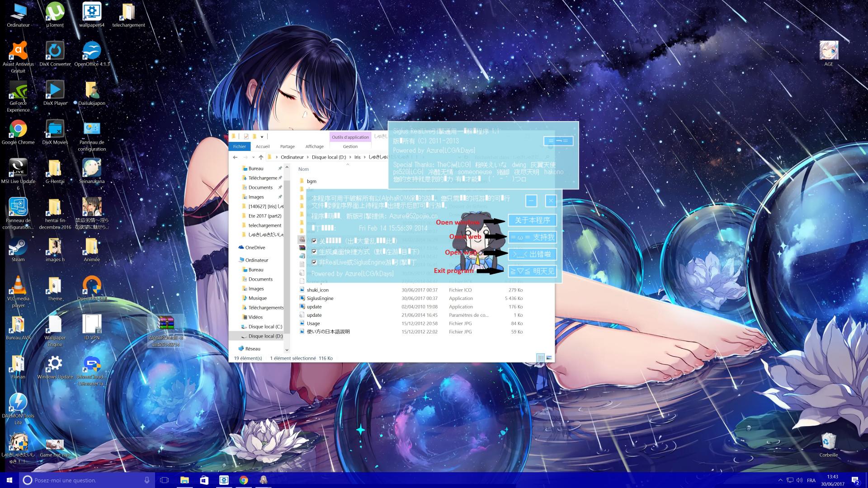Select the Usage JPG file
The width and height of the screenshot is (868, 488).
(313, 324)
